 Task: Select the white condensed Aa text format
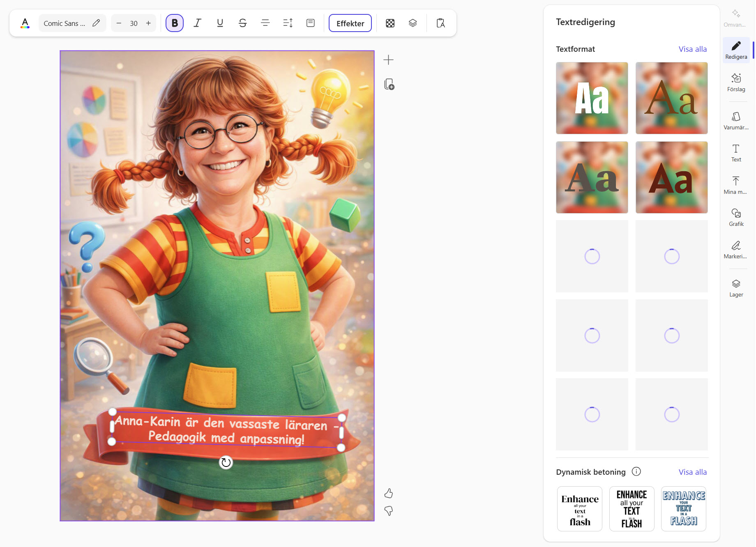tap(592, 98)
